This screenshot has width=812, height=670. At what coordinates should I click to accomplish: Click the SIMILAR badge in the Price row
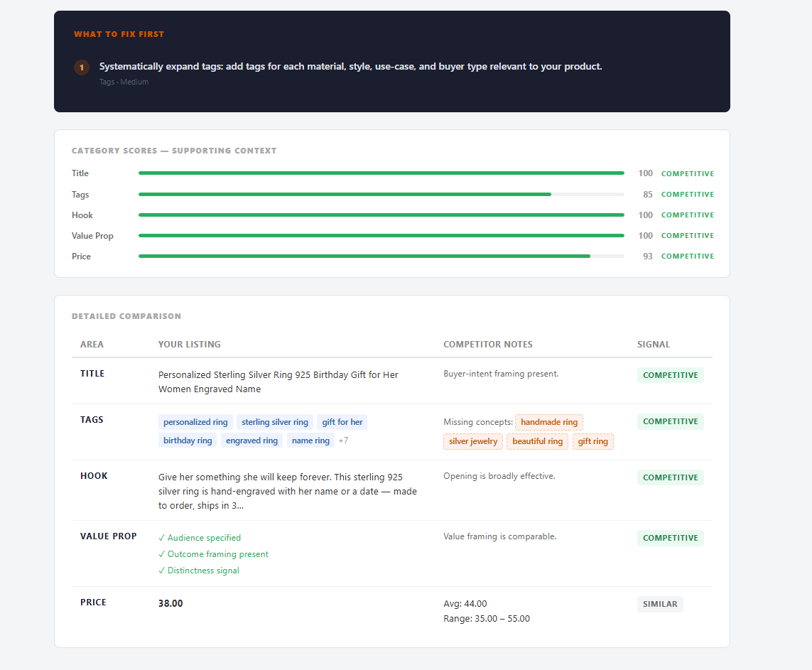click(x=659, y=603)
